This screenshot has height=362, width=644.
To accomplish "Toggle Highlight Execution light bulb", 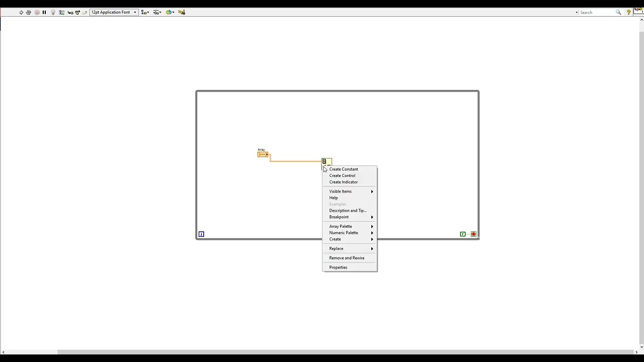I will [x=53, y=12].
